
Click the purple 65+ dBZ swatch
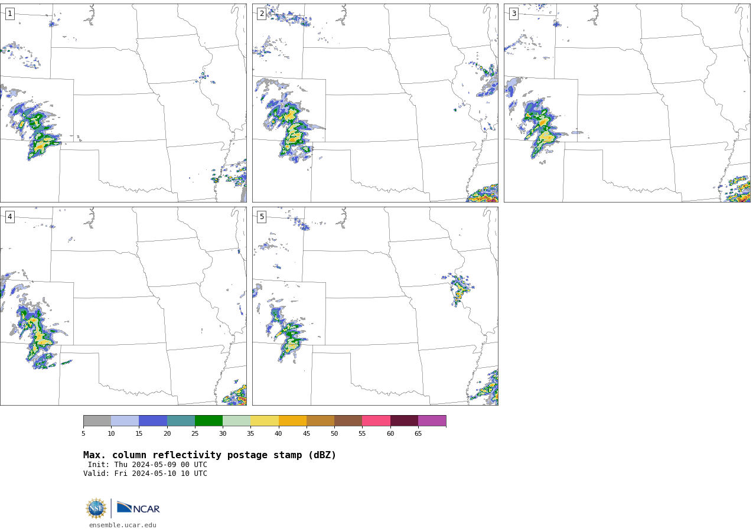(432, 421)
